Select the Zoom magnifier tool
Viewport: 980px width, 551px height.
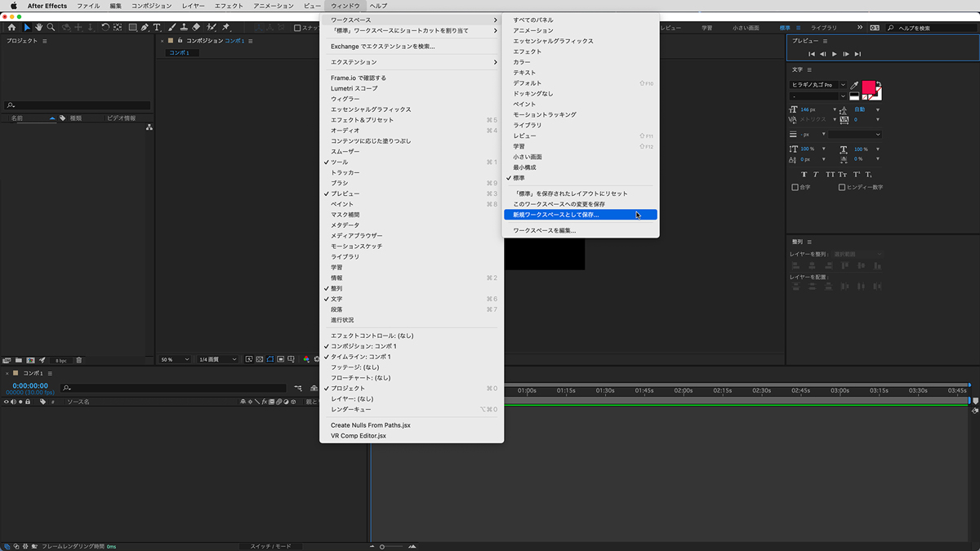[x=51, y=28]
